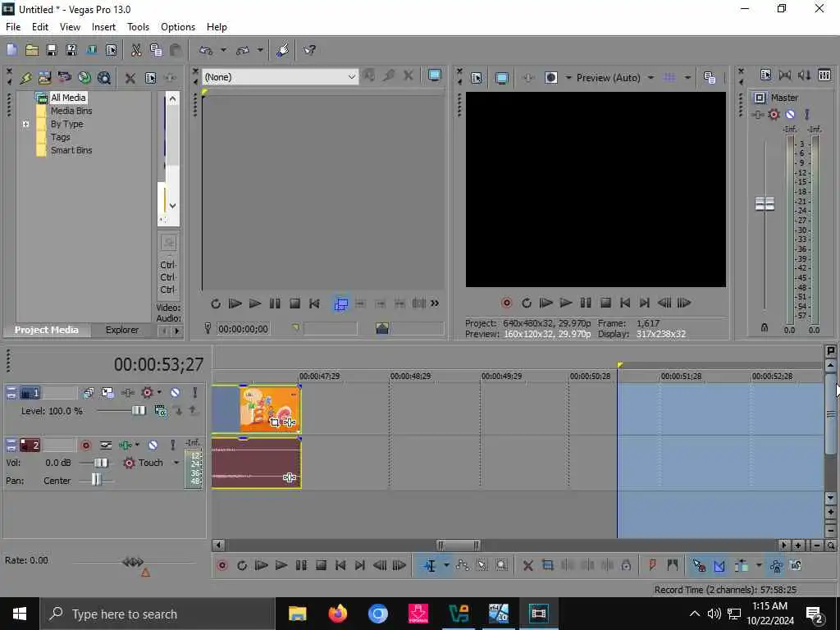Switch to the Explorer tab
The image size is (840, 630).
tap(121, 330)
